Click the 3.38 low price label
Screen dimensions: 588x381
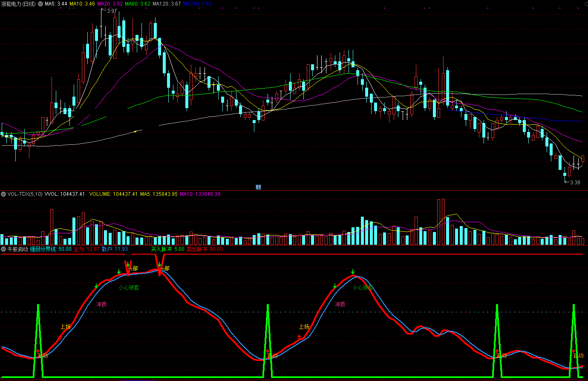point(575,183)
